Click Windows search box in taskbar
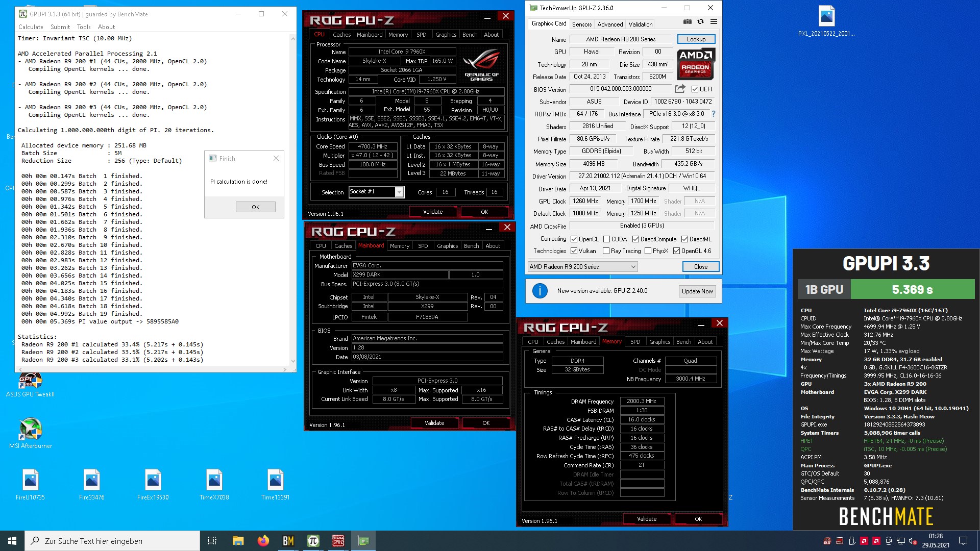 pyautogui.click(x=112, y=541)
